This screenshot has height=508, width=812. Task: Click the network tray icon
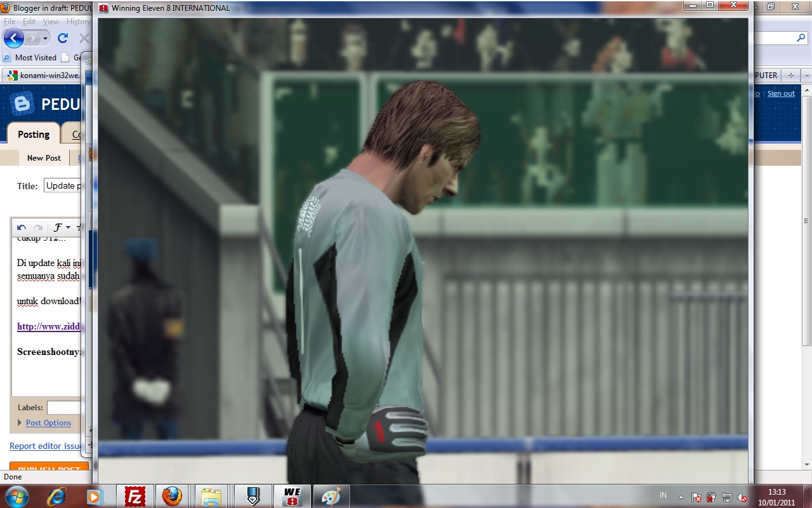click(727, 498)
